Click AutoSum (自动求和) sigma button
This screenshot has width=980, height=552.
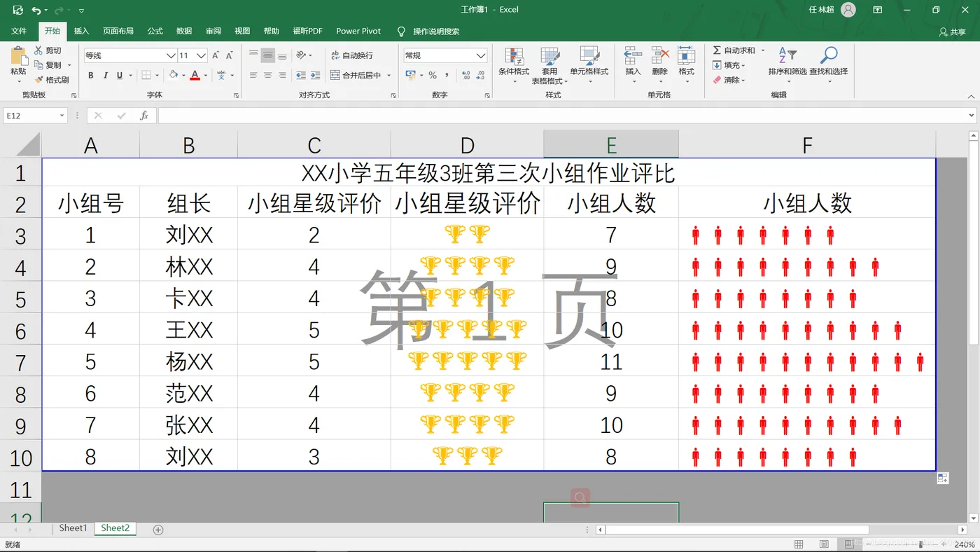[x=734, y=50]
